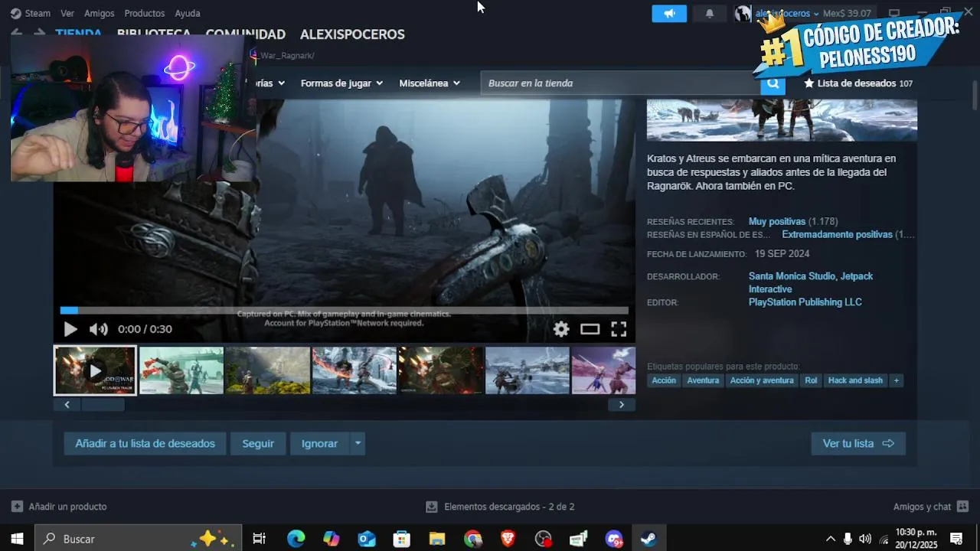This screenshot has width=980, height=551.
Task: Open the Windows Start menu
Action: (x=17, y=539)
